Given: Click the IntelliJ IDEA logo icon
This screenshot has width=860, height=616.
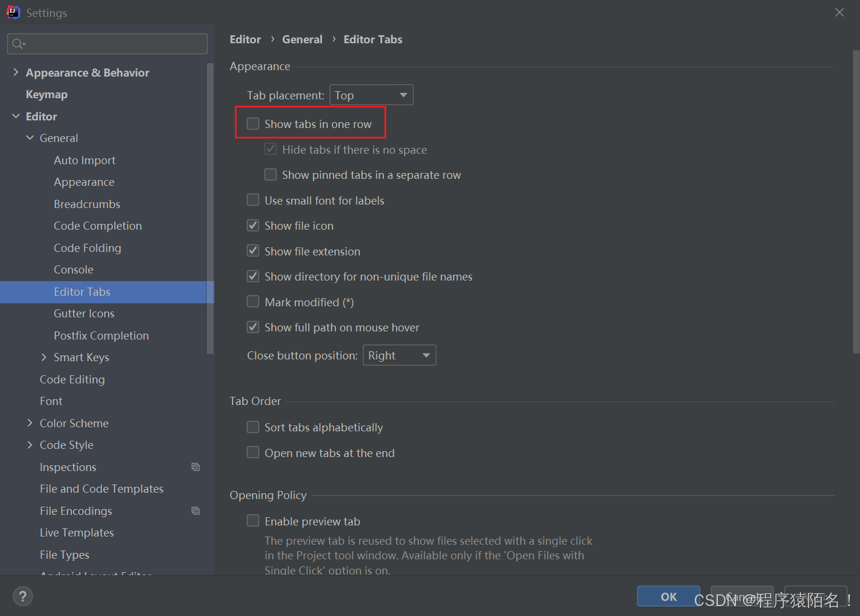Looking at the screenshot, I should (x=13, y=12).
